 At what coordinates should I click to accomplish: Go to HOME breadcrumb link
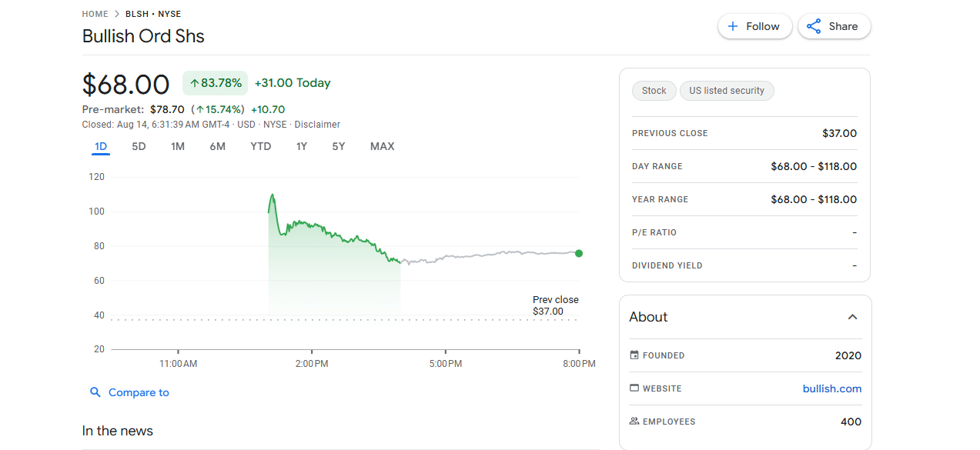point(95,14)
